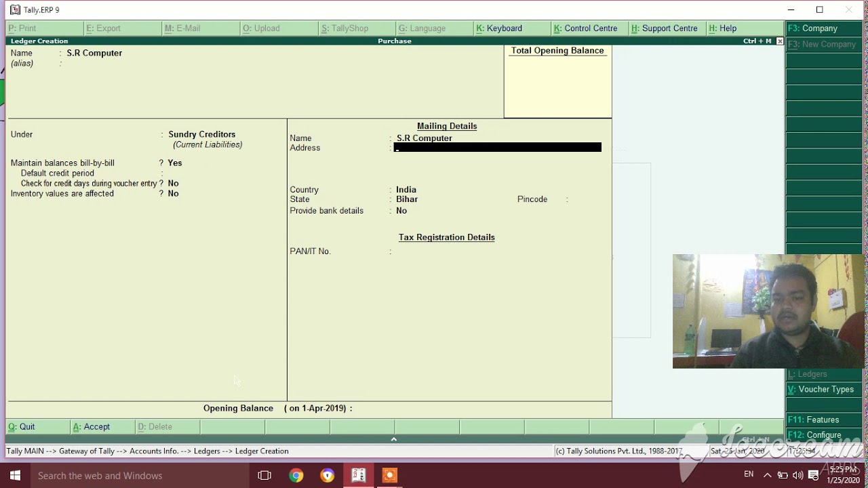Open the volume control in tray
This screenshot has width=868, height=488.
(x=797, y=475)
